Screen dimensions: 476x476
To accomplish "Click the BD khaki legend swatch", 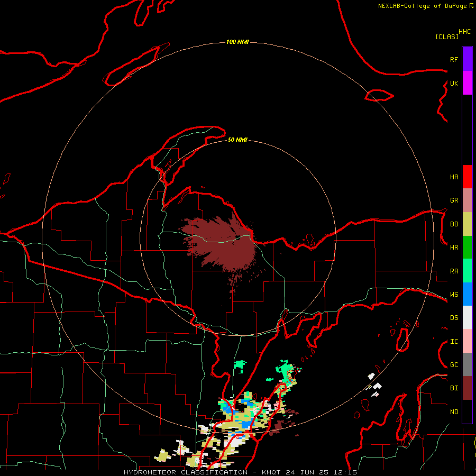I will point(467,224).
